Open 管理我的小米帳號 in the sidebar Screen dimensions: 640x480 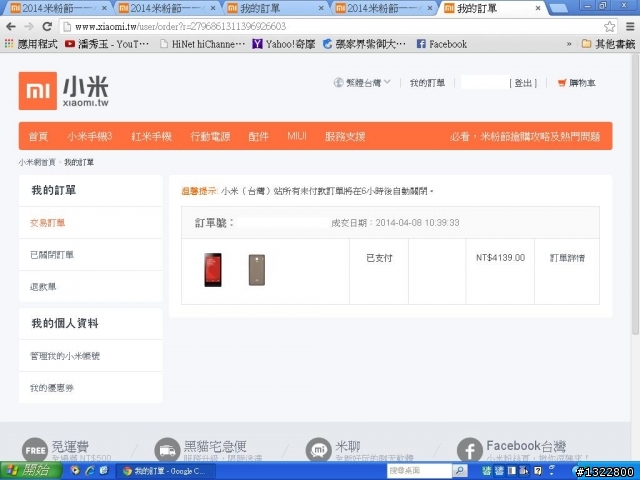(65, 356)
